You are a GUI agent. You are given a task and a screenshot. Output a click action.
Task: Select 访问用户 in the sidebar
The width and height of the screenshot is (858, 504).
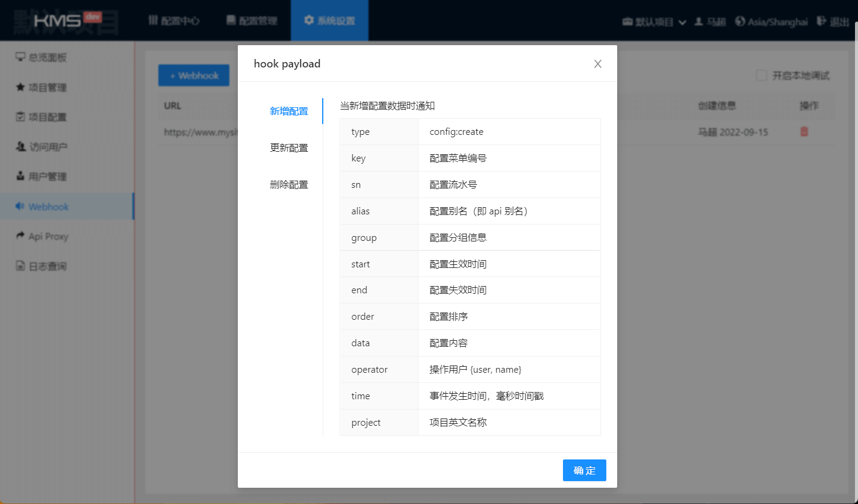[x=48, y=147]
